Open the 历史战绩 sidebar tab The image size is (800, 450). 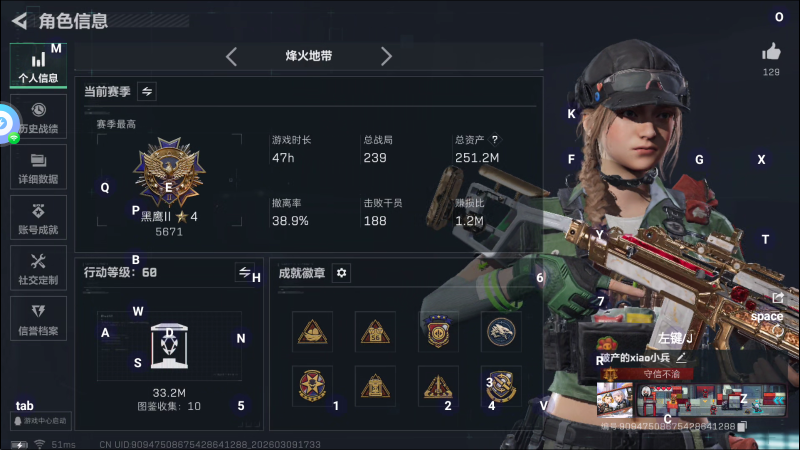pos(38,117)
